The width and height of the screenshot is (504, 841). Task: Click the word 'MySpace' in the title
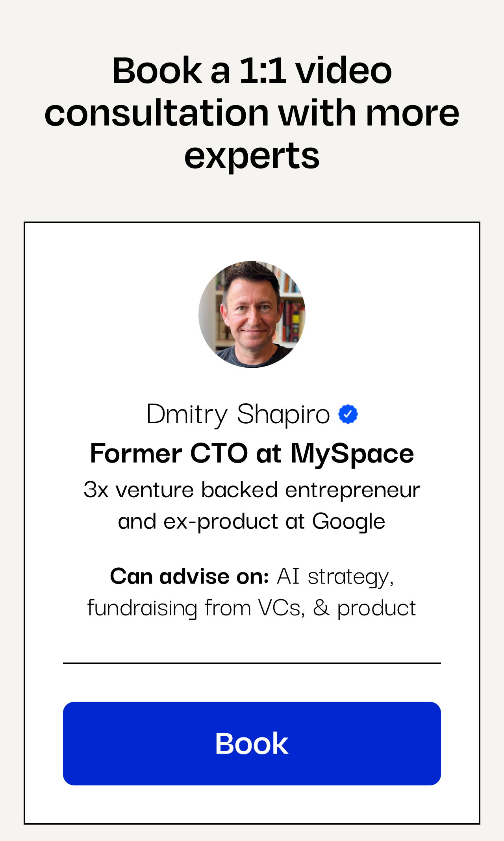tap(352, 454)
